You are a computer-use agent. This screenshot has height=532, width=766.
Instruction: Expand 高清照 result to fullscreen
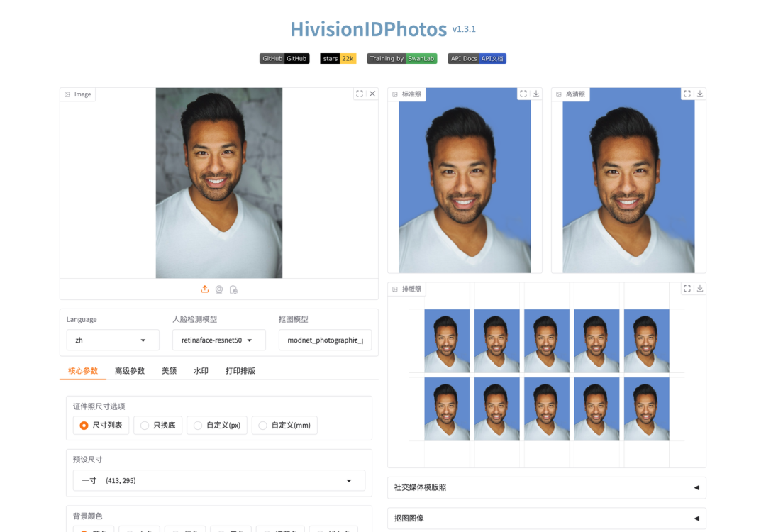coord(687,94)
